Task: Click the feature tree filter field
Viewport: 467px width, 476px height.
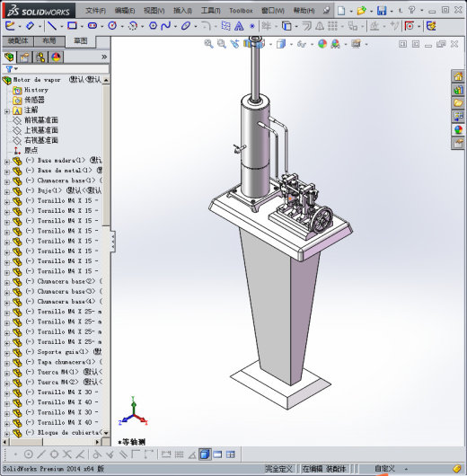Action: [56, 69]
